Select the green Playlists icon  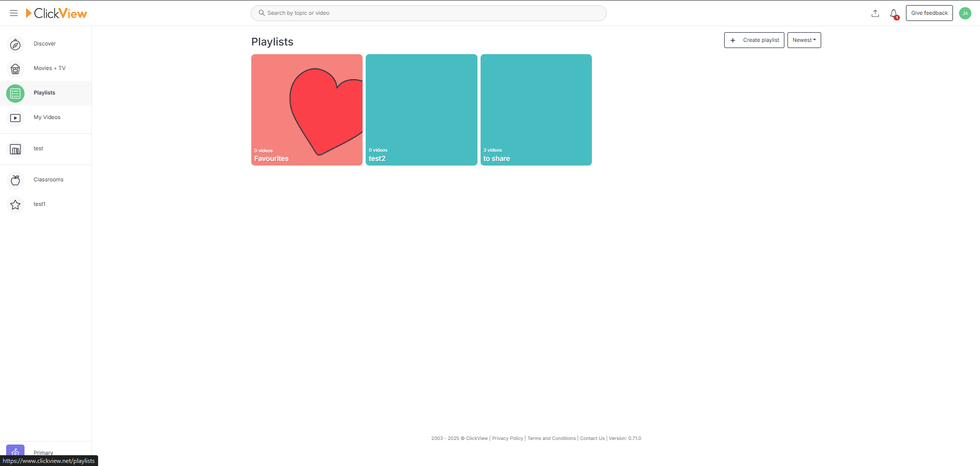15,94
